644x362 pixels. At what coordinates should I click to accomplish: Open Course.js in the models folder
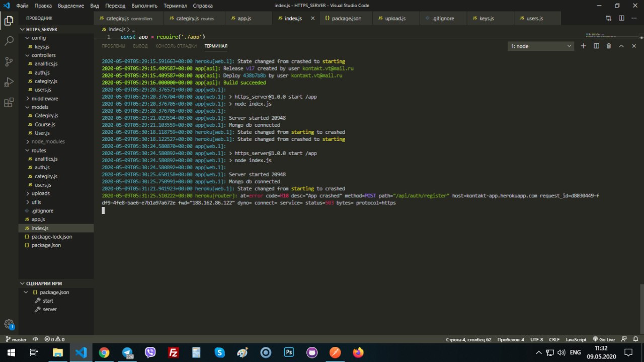56,124
